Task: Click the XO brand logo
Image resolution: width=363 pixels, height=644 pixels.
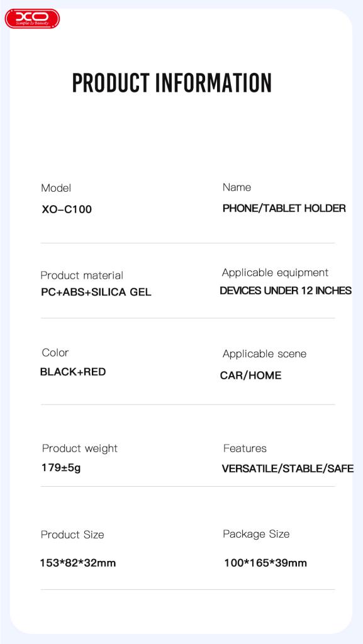Action: [33, 19]
